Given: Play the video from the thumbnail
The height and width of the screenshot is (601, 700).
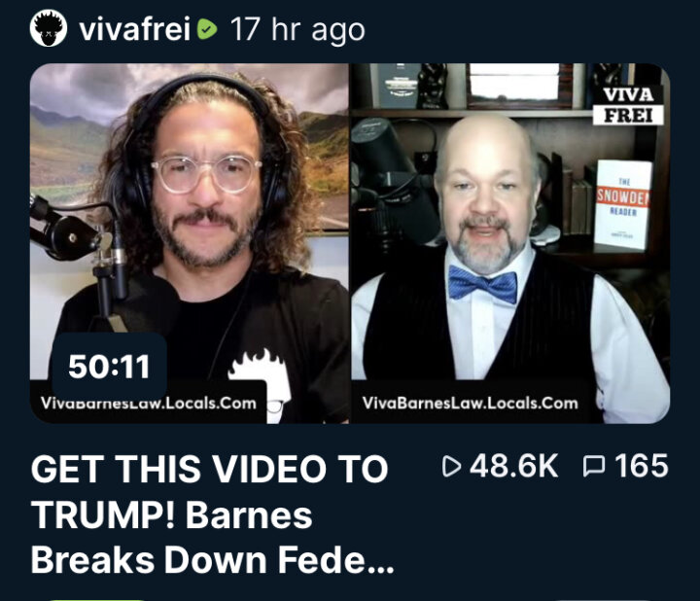Looking at the screenshot, I should [x=350, y=243].
